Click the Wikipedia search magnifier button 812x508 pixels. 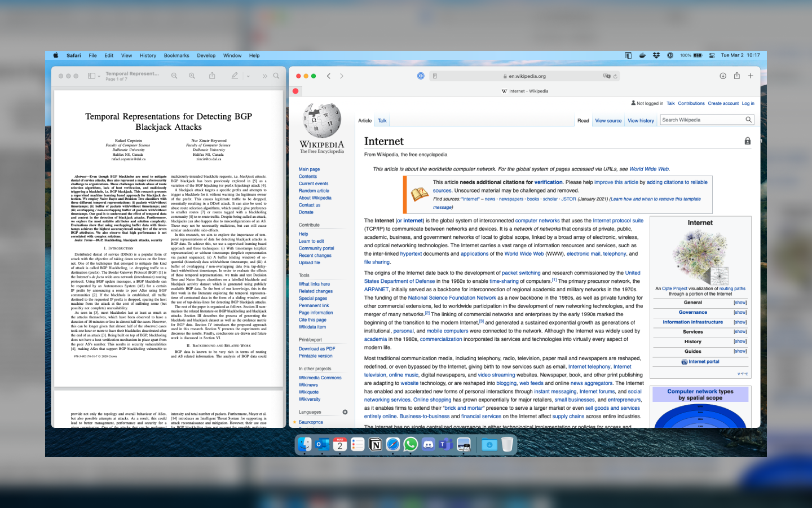click(x=749, y=120)
